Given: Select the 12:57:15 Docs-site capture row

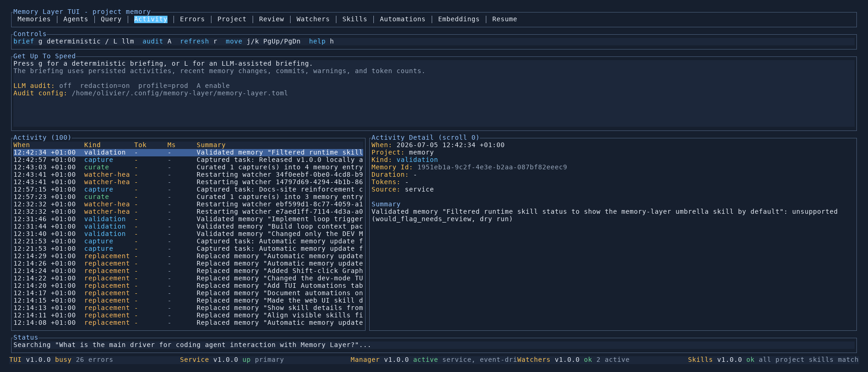Looking at the screenshot, I should pos(188,189).
